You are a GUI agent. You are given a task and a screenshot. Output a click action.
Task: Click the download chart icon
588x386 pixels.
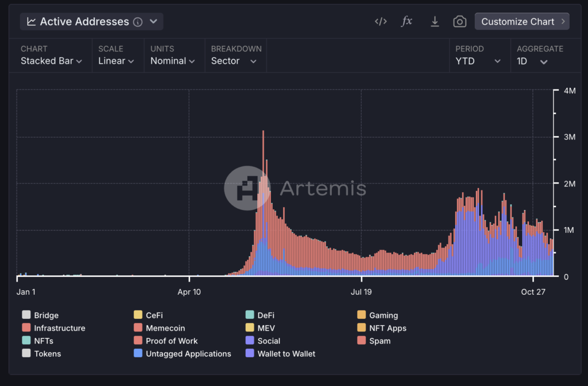(x=435, y=22)
